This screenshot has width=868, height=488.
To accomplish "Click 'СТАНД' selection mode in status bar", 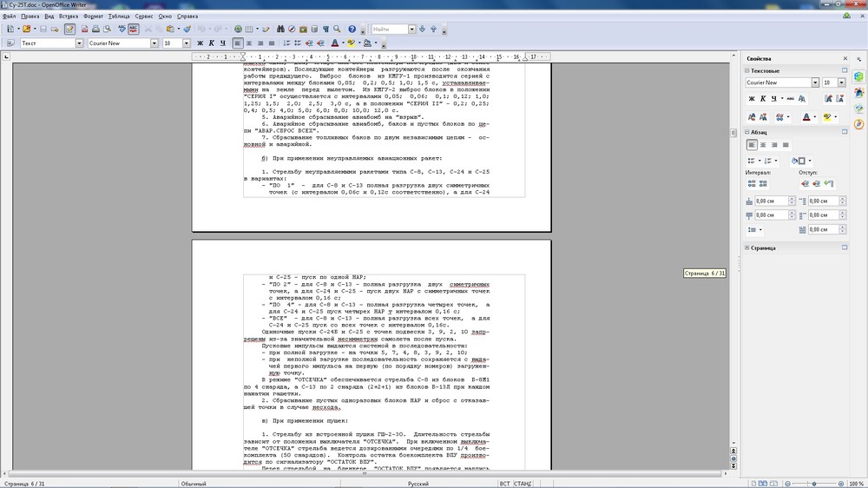I will pyautogui.click(x=522, y=484).
